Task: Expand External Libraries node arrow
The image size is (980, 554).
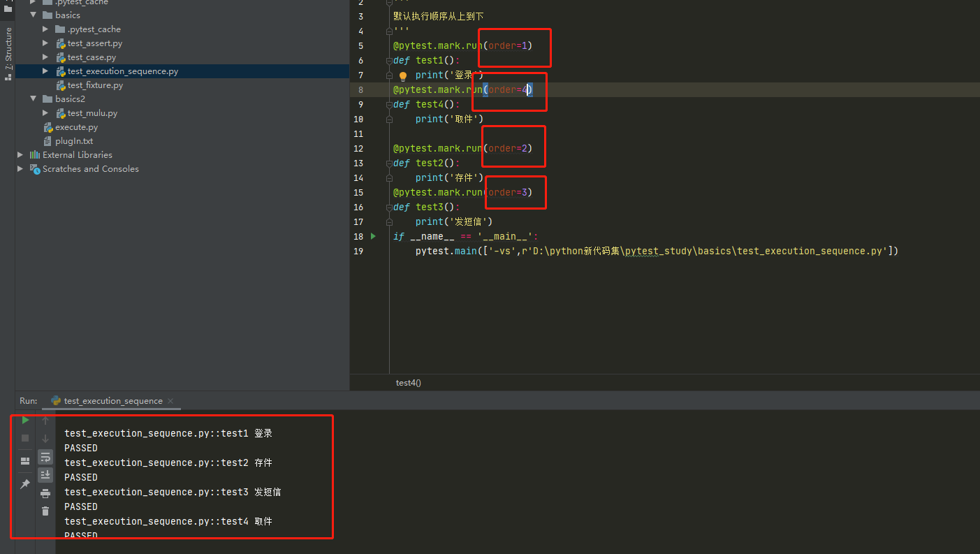Action: (20, 155)
